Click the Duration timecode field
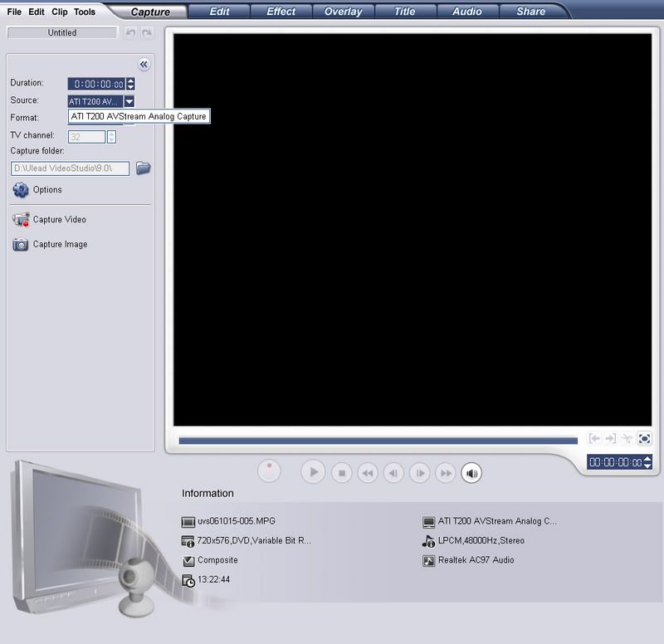This screenshot has height=644, width=664. 97,84
